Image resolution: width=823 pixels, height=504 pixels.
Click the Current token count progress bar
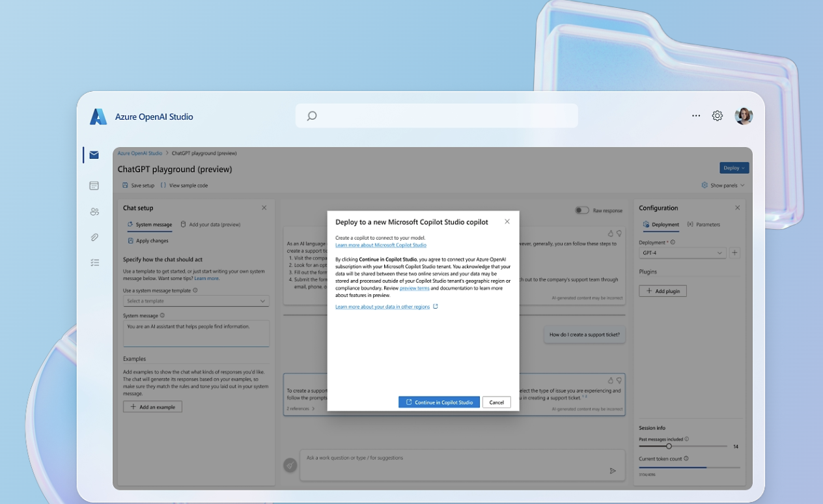click(690, 467)
